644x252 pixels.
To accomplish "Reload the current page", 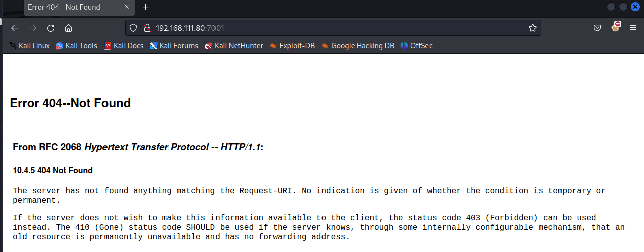I will [x=51, y=28].
